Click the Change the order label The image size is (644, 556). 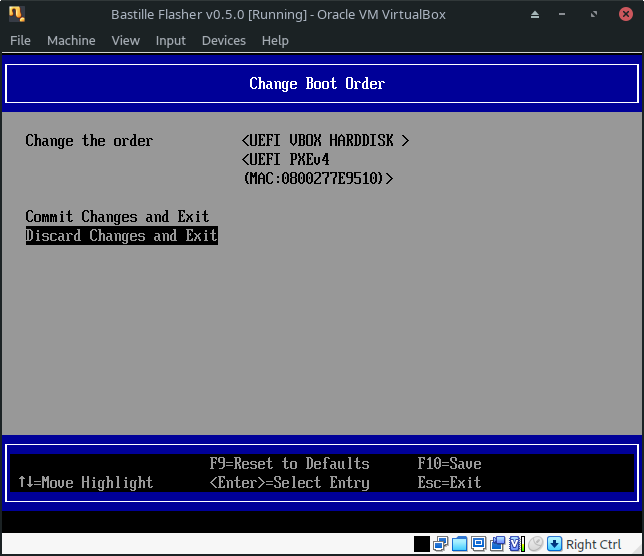(x=89, y=141)
